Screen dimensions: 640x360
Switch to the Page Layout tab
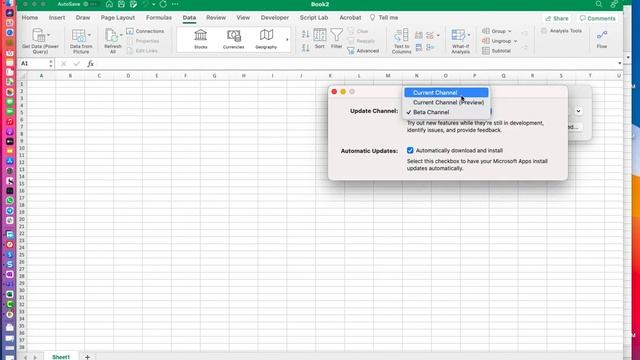point(118,18)
